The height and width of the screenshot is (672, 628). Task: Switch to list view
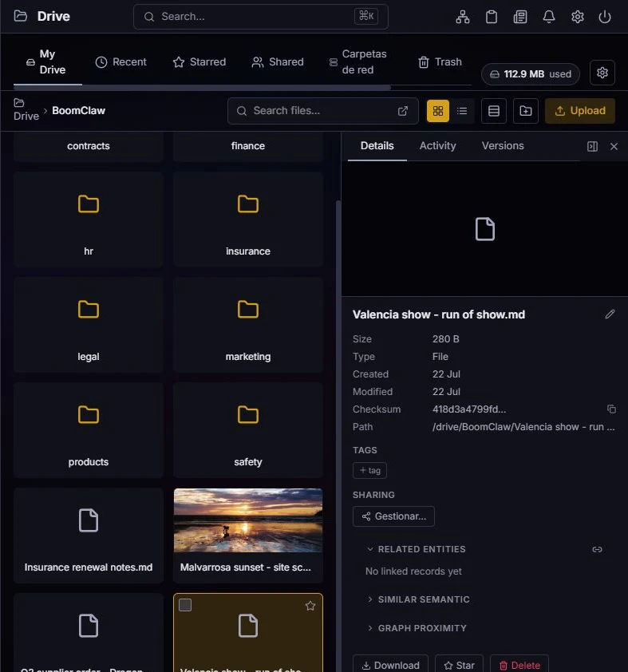tap(462, 111)
